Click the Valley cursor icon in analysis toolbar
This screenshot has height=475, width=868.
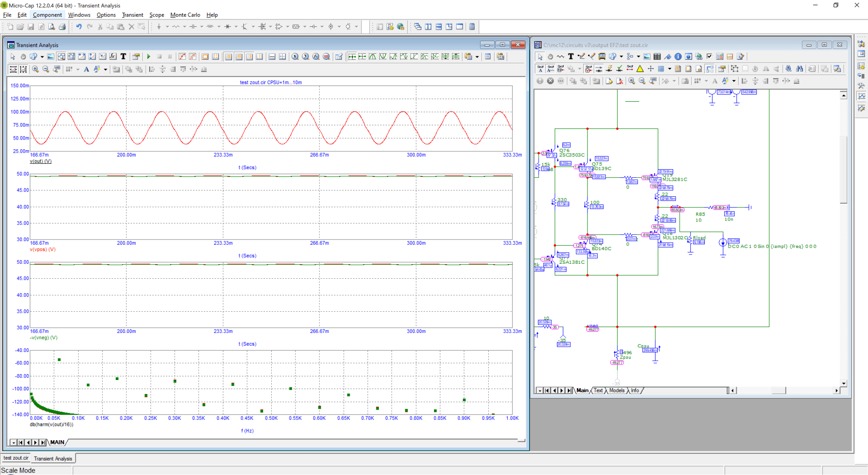pos(383,56)
